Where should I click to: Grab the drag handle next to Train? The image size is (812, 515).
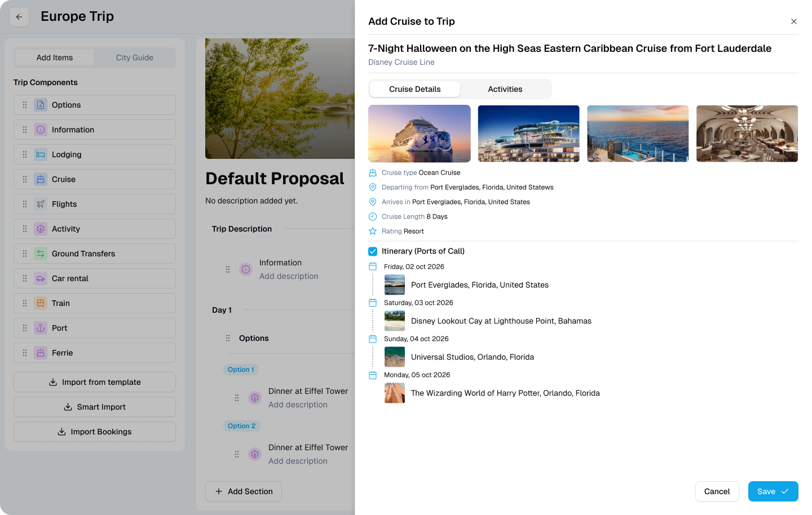point(25,303)
